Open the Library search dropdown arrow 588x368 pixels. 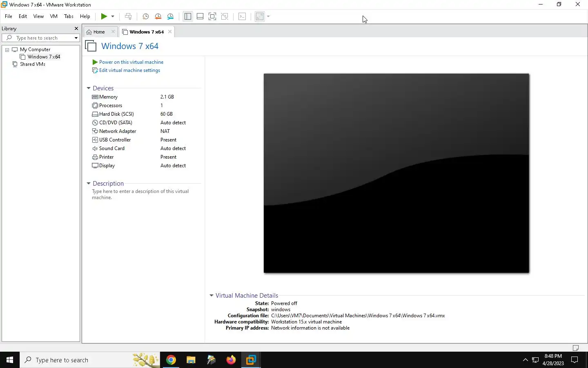(76, 38)
